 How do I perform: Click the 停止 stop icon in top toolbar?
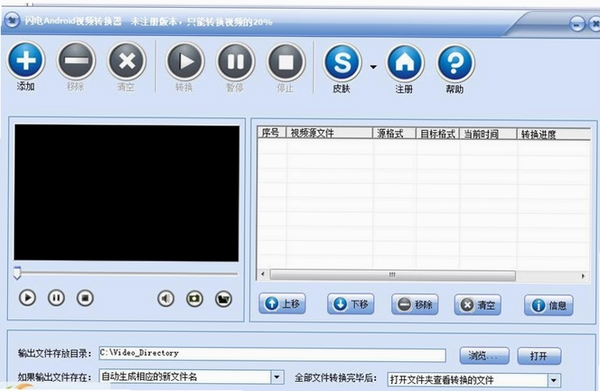[x=286, y=62]
